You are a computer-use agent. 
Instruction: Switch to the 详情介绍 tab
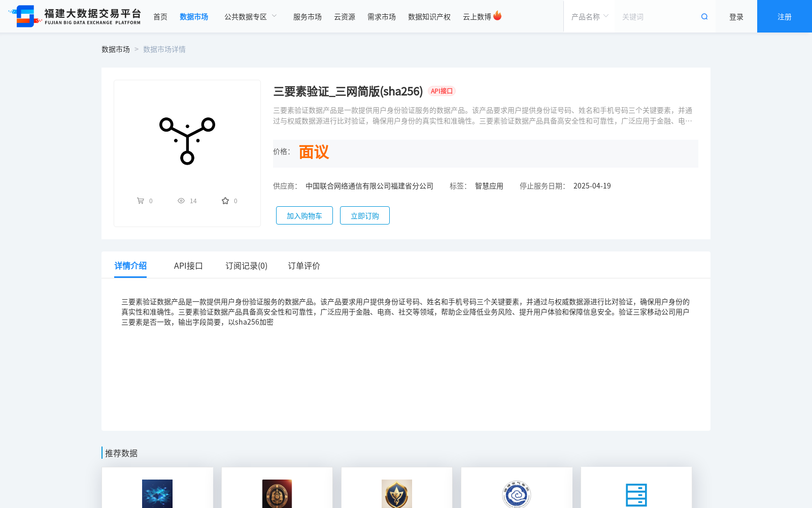pyautogui.click(x=130, y=266)
